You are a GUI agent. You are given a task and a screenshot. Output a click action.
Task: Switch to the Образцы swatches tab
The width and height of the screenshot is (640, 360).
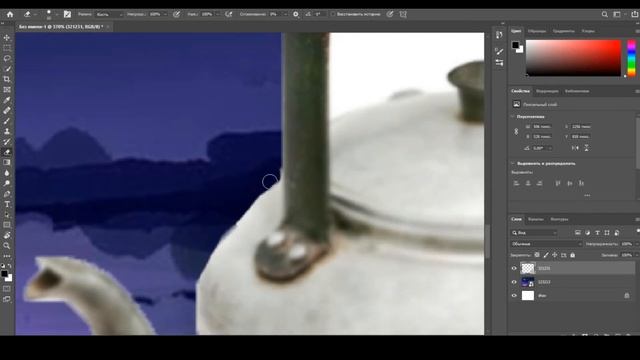coord(537,31)
